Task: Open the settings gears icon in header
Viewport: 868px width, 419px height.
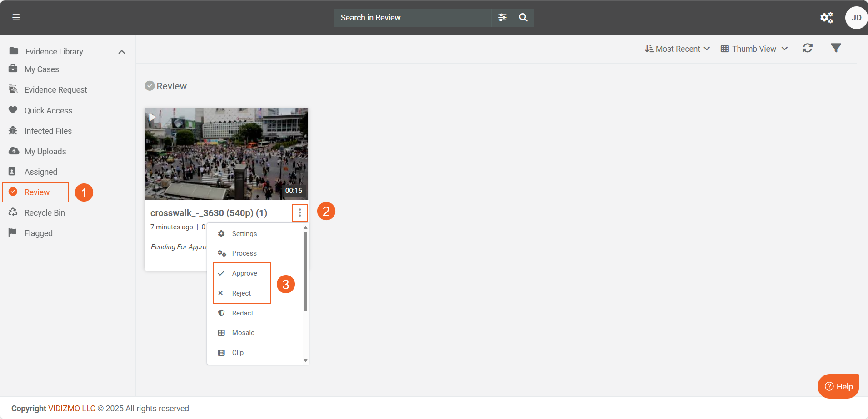Action: point(826,17)
